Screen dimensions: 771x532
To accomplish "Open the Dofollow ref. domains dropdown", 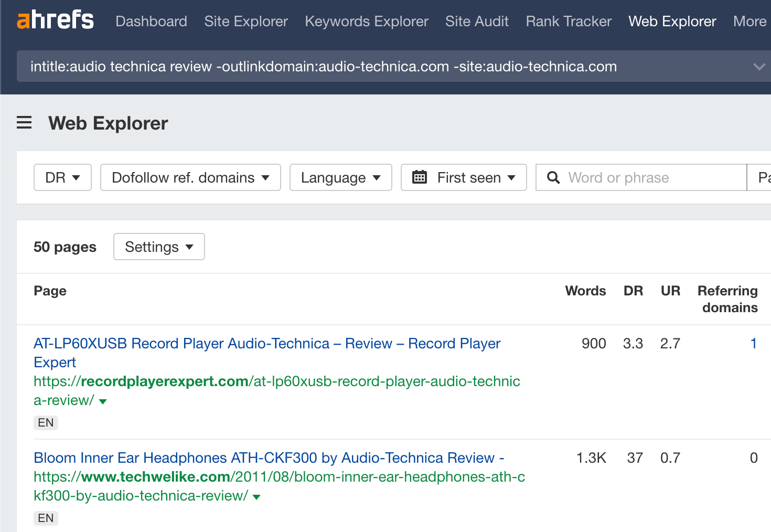I will [x=190, y=177].
